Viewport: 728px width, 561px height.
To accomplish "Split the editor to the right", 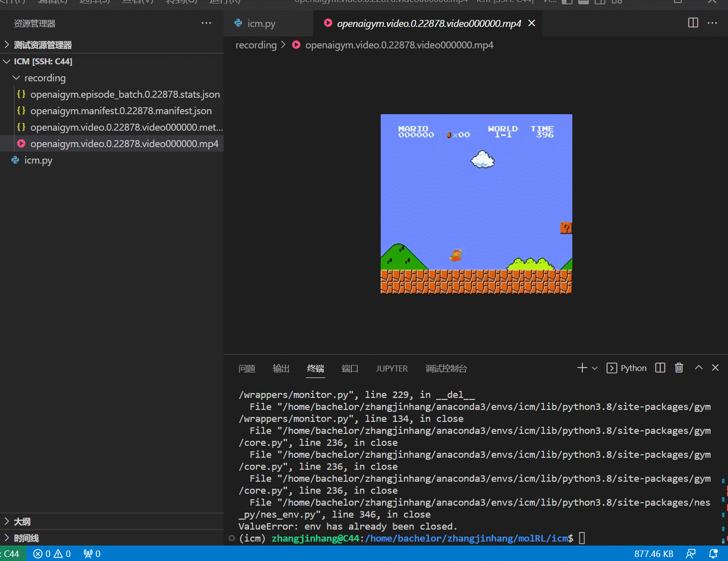I will pyautogui.click(x=693, y=23).
